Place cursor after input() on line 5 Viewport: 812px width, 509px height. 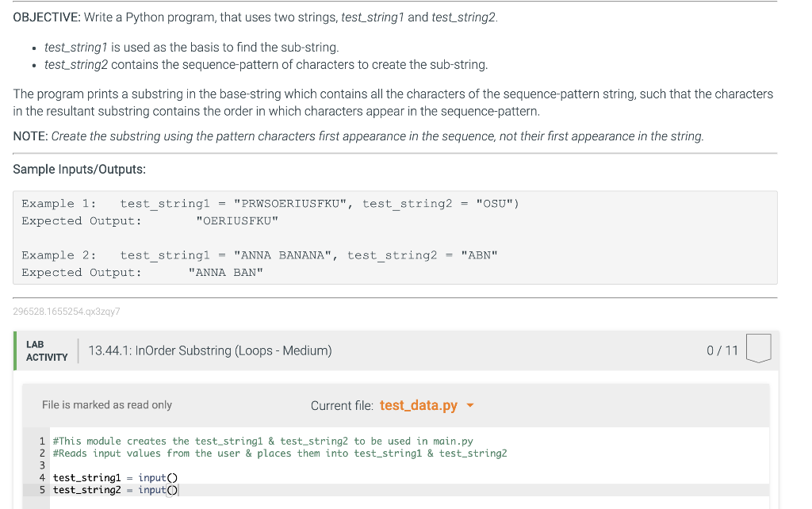(x=181, y=489)
